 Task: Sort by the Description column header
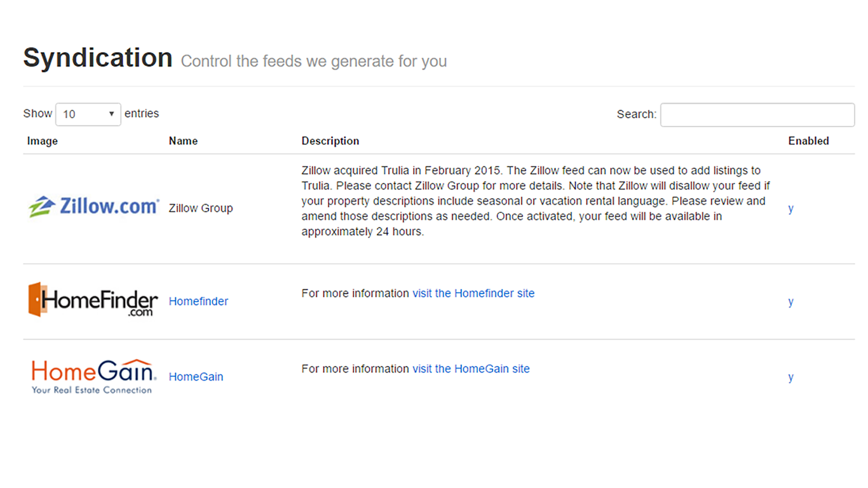pyautogui.click(x=330, y=141)
